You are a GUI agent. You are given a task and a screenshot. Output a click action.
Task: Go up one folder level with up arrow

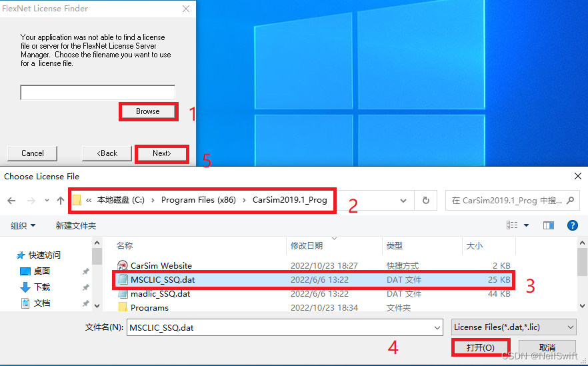tap(61, 201)
